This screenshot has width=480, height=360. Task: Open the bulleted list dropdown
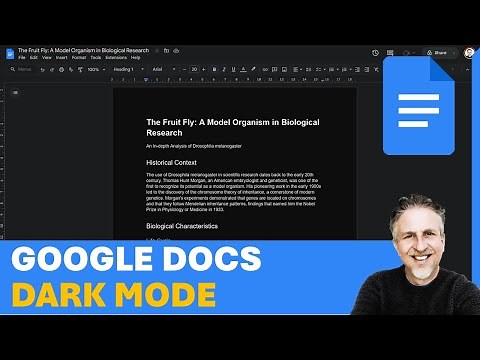pos(333,69)
